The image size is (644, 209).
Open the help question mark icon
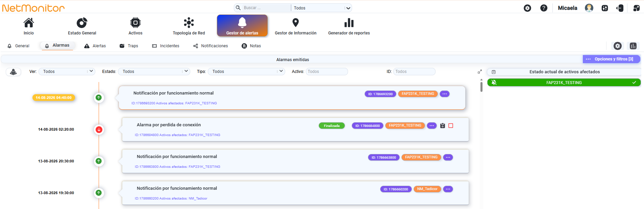544,8
